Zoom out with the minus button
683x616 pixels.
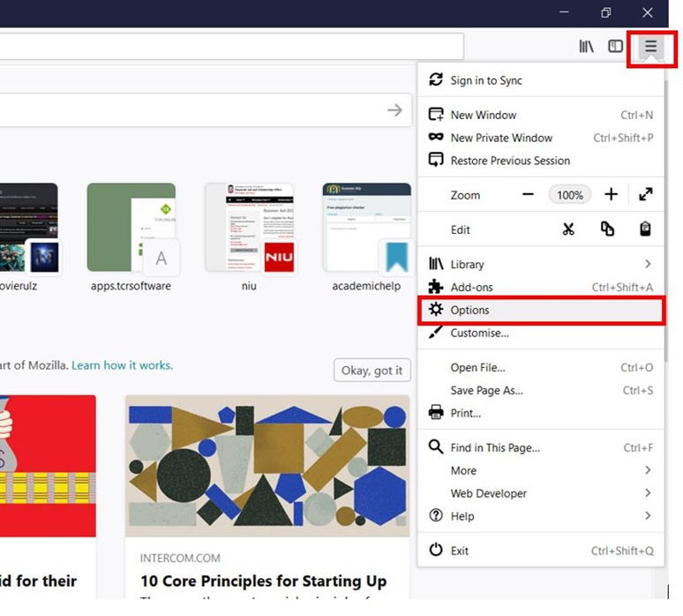coord(528,194)
